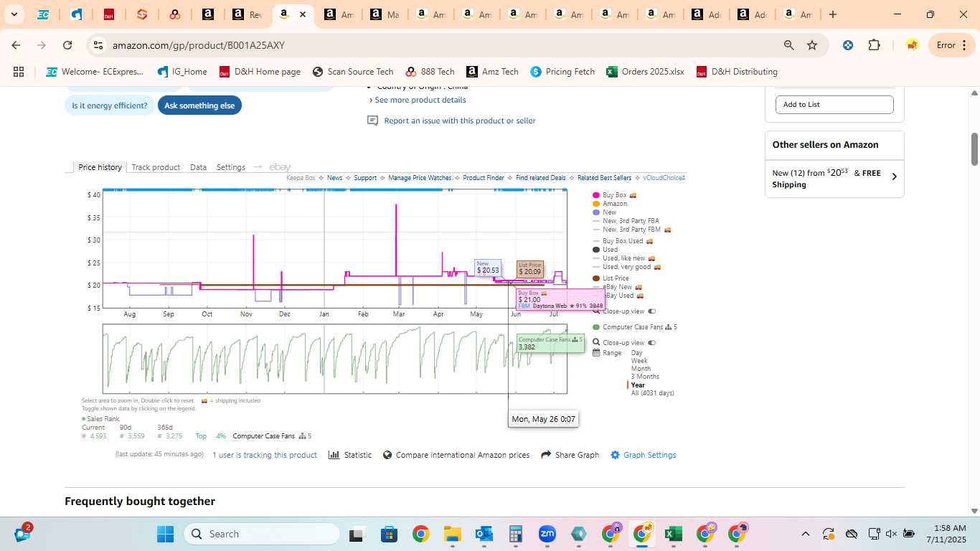Click the green Computer Case Fans dot
The image size is (980, 551).
pos(595,327)
